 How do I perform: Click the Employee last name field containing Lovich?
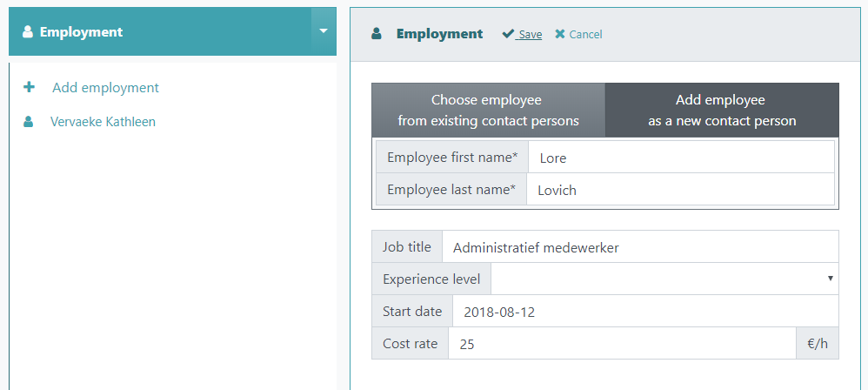pyautogui.click(x=680, y=190)
